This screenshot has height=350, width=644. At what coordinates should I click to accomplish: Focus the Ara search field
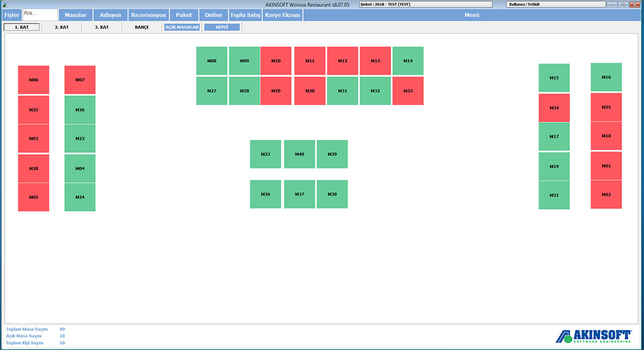(x=40, y=15)
